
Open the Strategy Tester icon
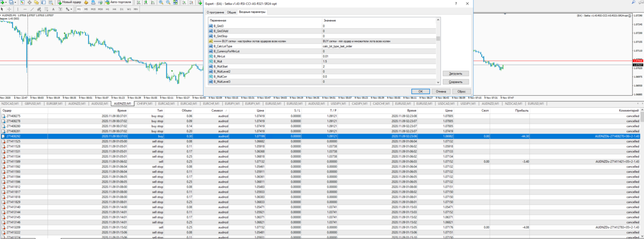point(51,2)
